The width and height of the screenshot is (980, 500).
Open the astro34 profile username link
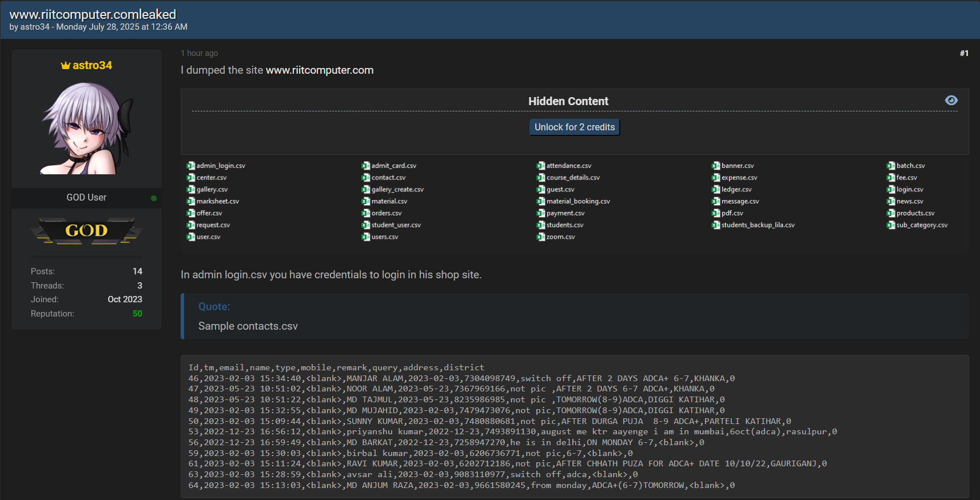tap(92, 66)
